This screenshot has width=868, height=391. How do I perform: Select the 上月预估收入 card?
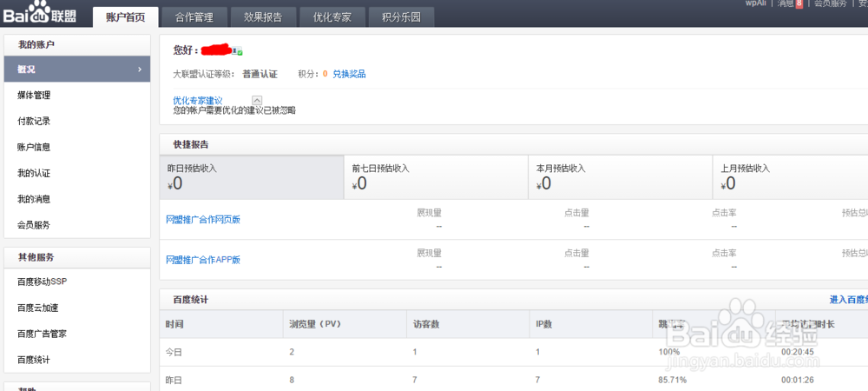coord(791,177)
